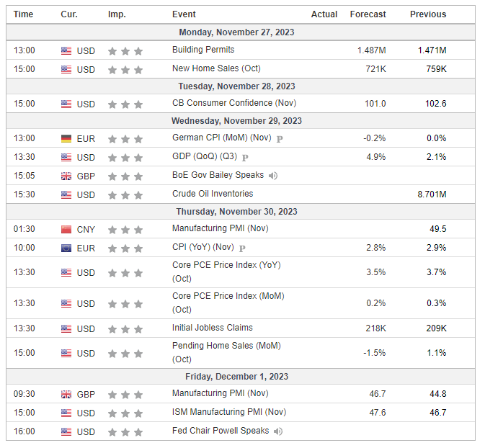Click the speaker icon after Fed Chair Powell Speaks
Viewport: 485px width, 448px height.
tap(278, 431)
